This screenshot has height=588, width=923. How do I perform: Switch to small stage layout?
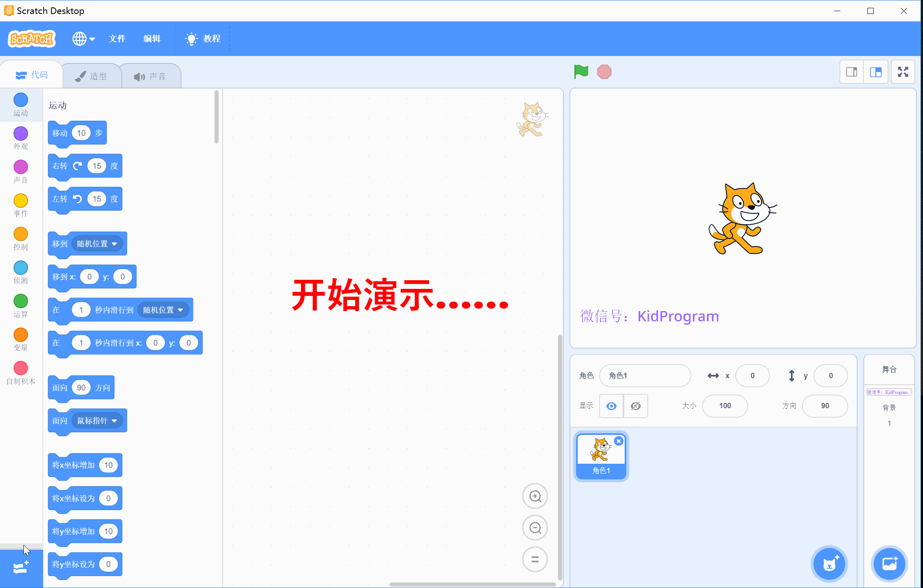coord(852,72)
